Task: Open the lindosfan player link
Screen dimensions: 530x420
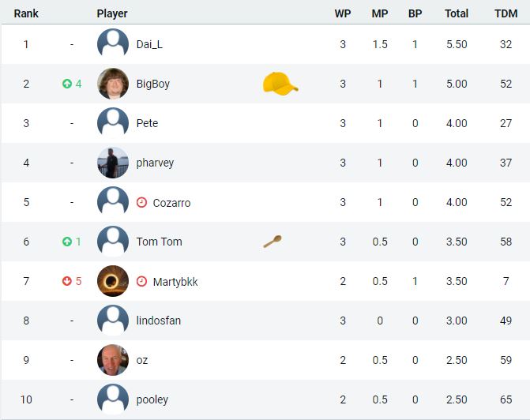Action: tap(159, 321)
